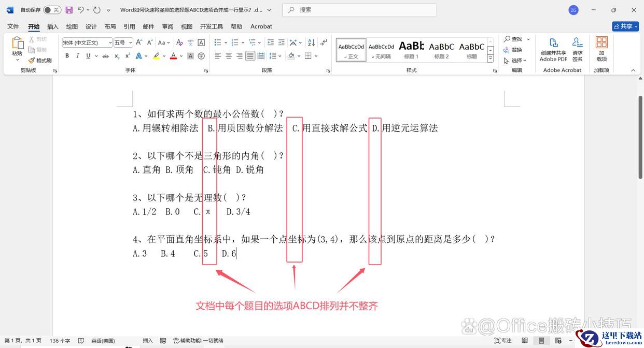Switch to the 插入 (Insert) ribbon tab
Viewport: 644px width, 348px height.
[x=53, y=26]
